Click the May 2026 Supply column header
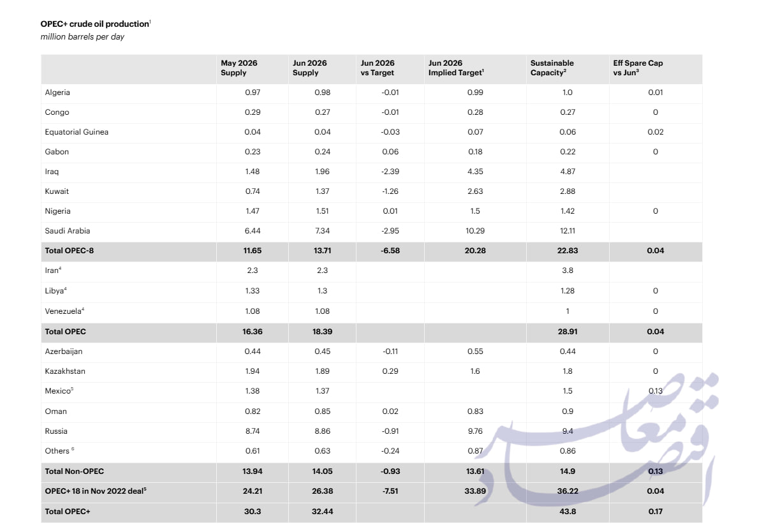The height and width of the screenshot is (532, 757). pyautogui.click(x=239, y=68)
